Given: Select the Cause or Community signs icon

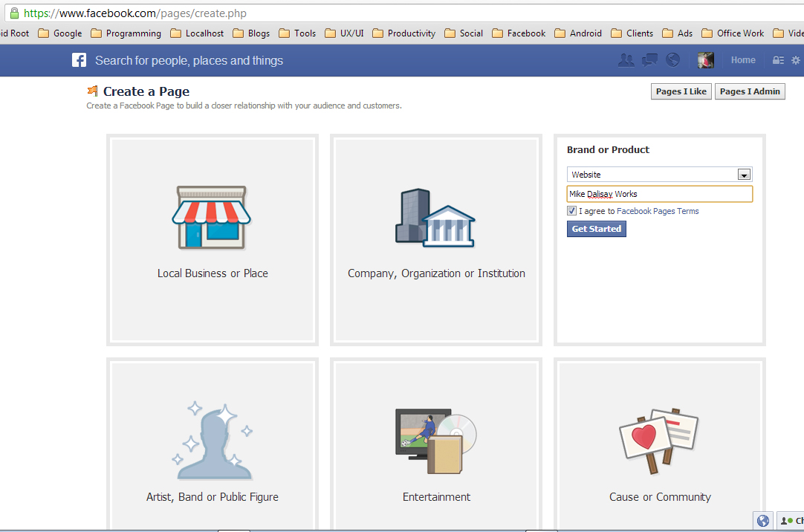Looking at the screenshot, I should (x=659, y=441).
